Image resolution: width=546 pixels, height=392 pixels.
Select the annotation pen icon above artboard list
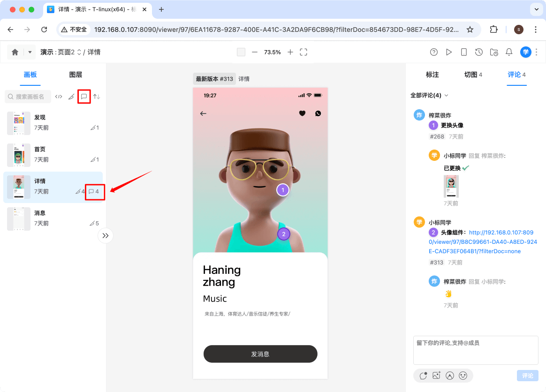pyautogui.click(x=71, y=97)
